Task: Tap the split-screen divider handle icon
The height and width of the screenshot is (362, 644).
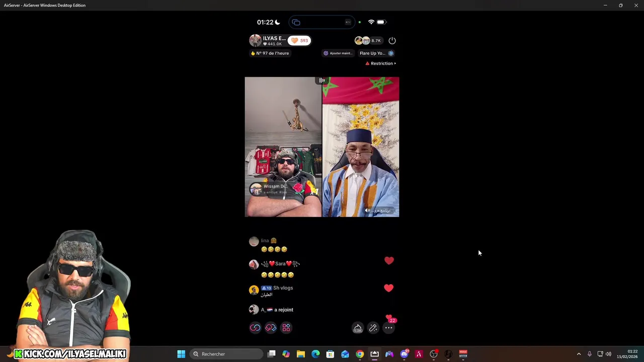Action: tap(322, 80)
